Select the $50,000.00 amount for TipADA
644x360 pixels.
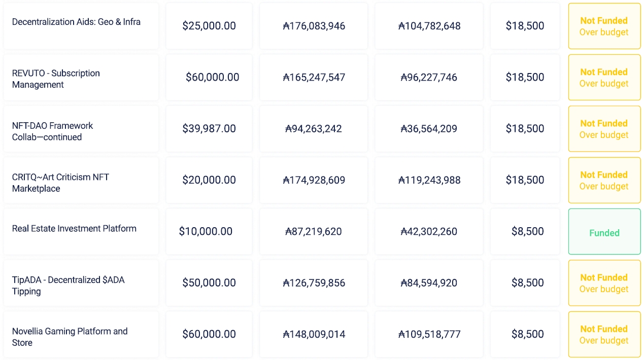click(209, 283)
